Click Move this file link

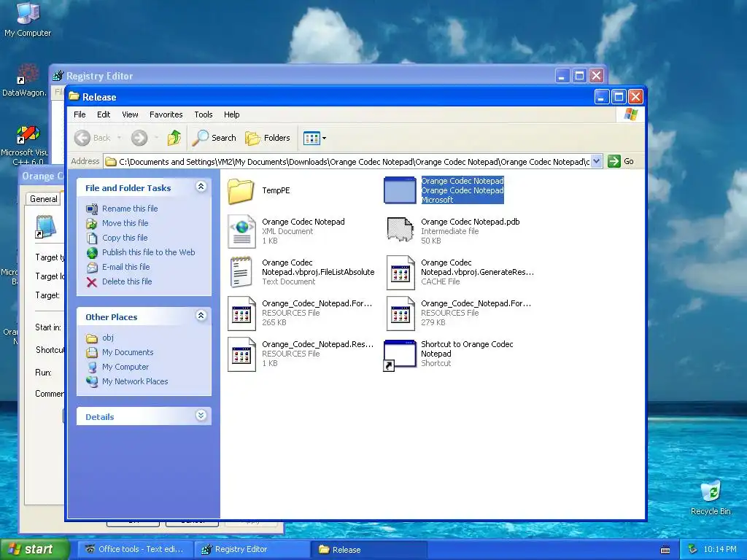(125, 223)
